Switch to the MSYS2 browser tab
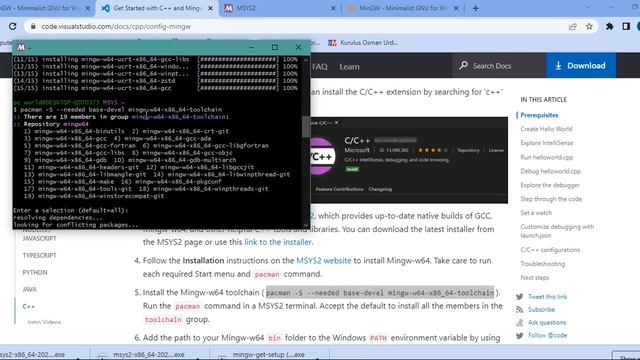The width and height of the screenshot is (640, 360). [x=278, y=8]
